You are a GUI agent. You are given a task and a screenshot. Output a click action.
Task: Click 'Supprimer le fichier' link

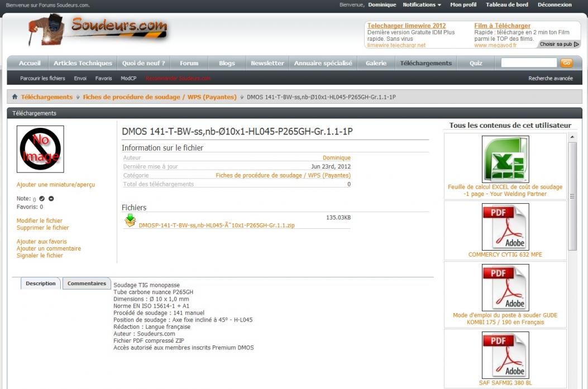43,228
